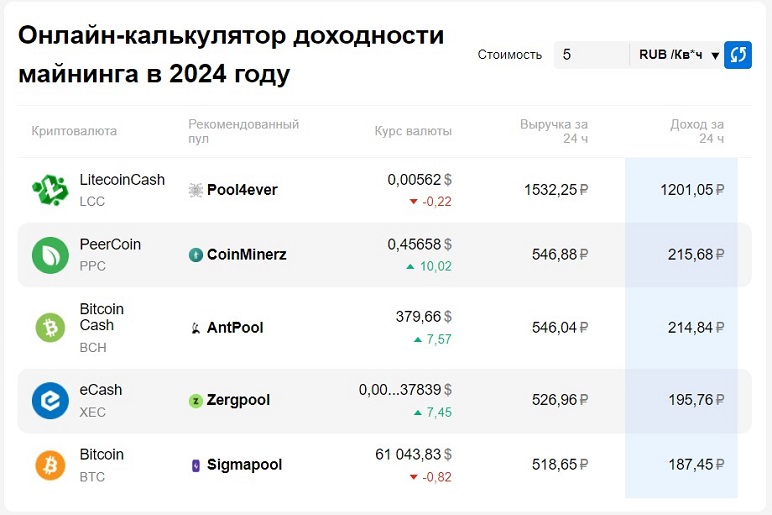
Task: Sort by Доход за 24 ч header
Action: 697,131
